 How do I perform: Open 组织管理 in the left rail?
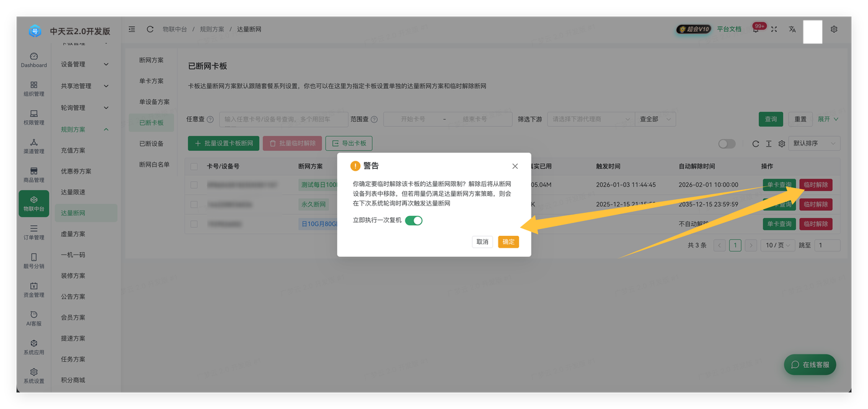33,89
